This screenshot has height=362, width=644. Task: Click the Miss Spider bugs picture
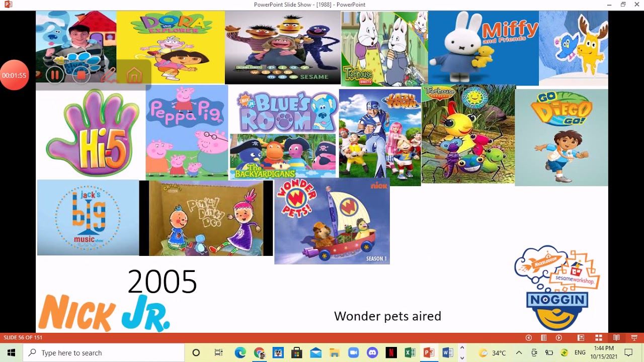click(x=468, y=134)
